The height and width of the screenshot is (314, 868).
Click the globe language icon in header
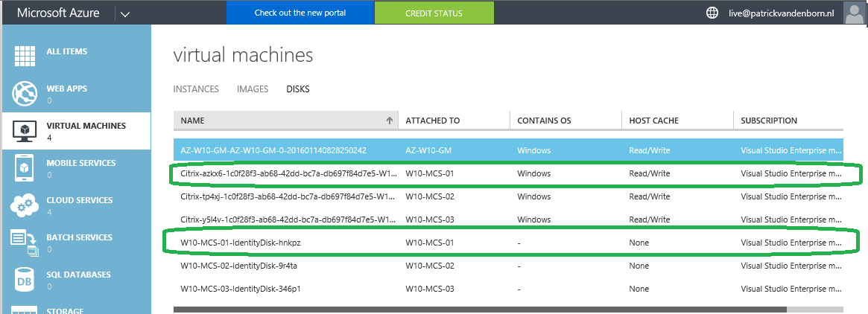[712, 13]
